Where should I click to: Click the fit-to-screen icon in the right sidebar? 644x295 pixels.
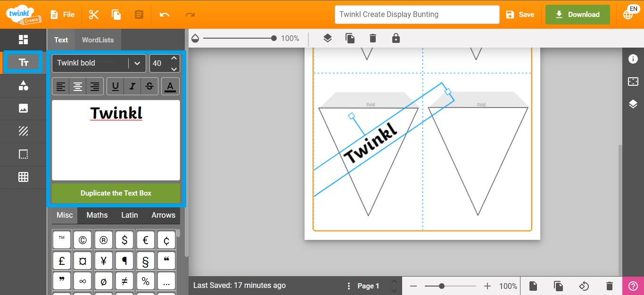click(633, 82)
